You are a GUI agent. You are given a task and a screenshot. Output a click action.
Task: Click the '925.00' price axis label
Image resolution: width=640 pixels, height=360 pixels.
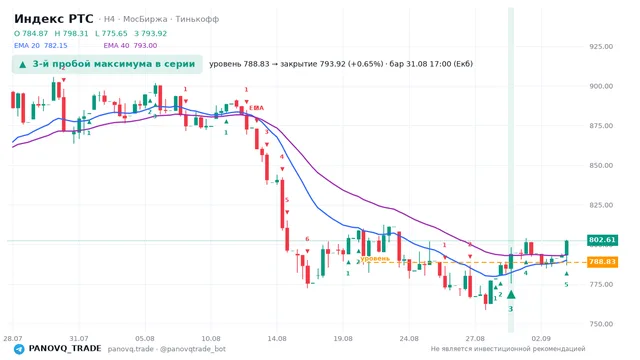(x=601, y=47)
